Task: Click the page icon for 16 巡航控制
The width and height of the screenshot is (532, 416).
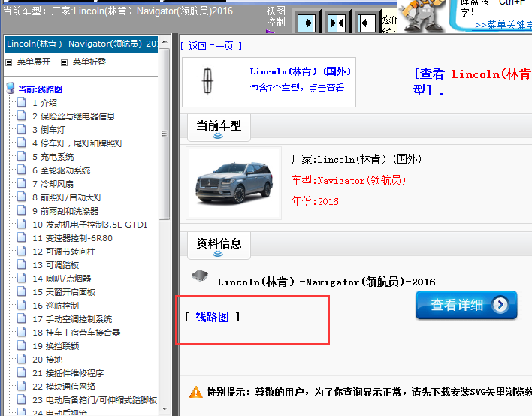Action: 21,305
